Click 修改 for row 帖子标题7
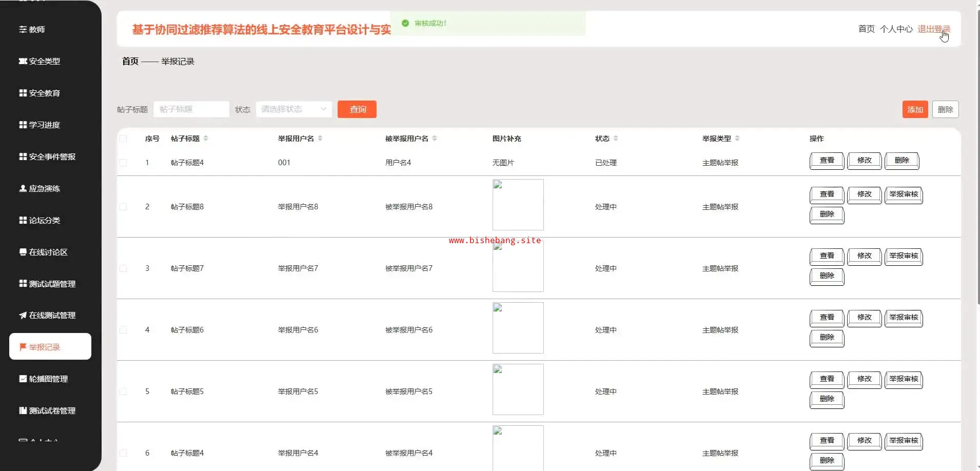The width and height of the screenshot is (980, 471). pyautogui.click(x=865, y=257)
